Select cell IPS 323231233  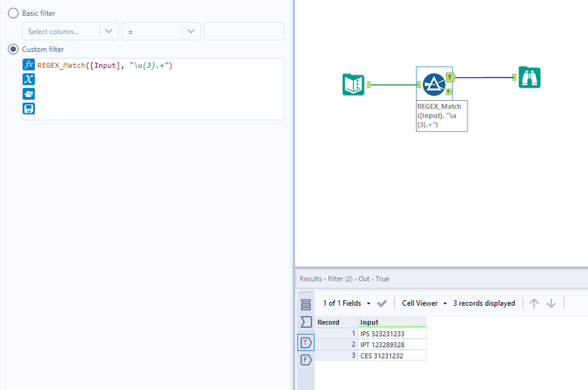tap(392, 333)
